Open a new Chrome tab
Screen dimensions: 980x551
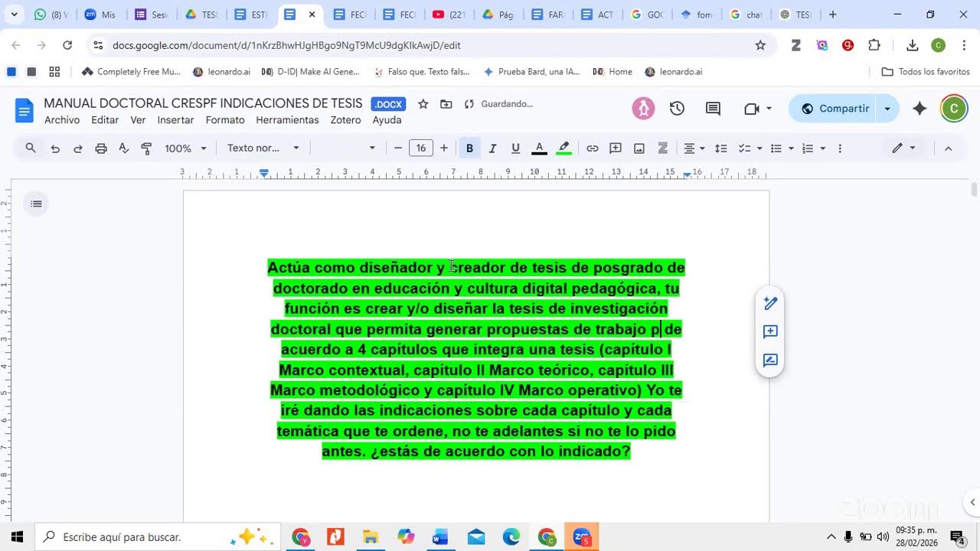tap(833, 15)
